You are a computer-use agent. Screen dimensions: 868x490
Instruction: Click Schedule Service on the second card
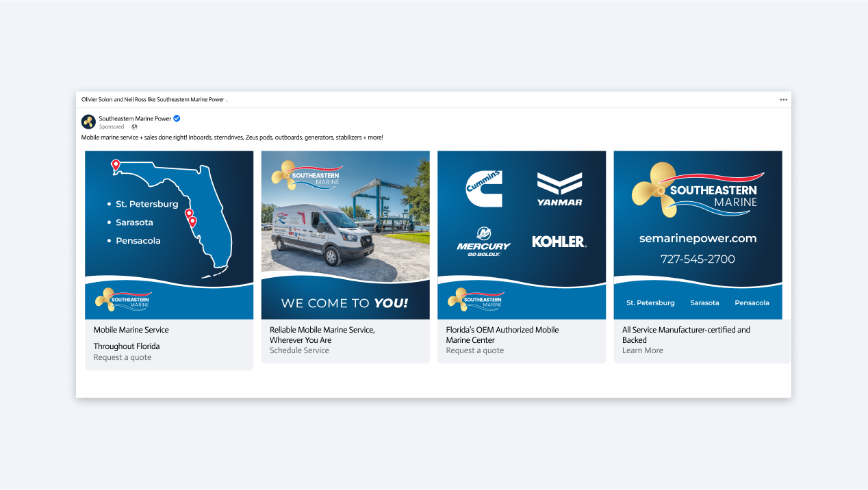pyautogui.click(x=299, y=350)
